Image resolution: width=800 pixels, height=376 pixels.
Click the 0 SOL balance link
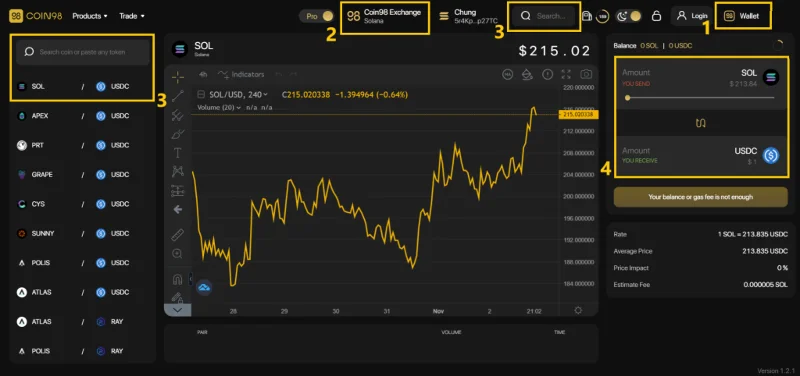click(649, 46)
